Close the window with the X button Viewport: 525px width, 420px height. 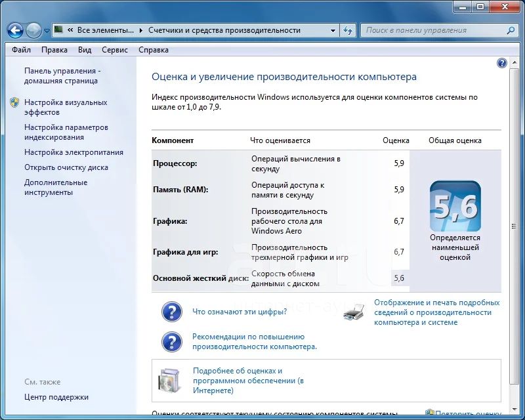click(x=505, y=7)
